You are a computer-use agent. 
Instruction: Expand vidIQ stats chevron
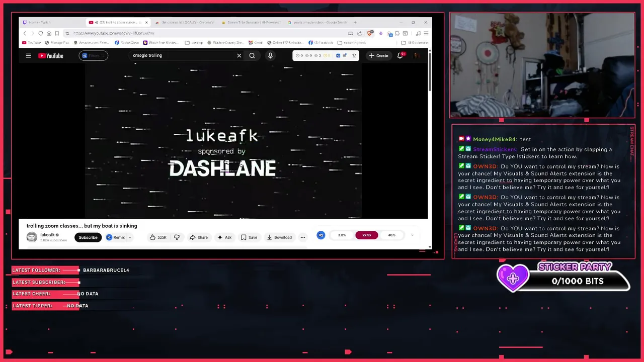click(412, 235)
